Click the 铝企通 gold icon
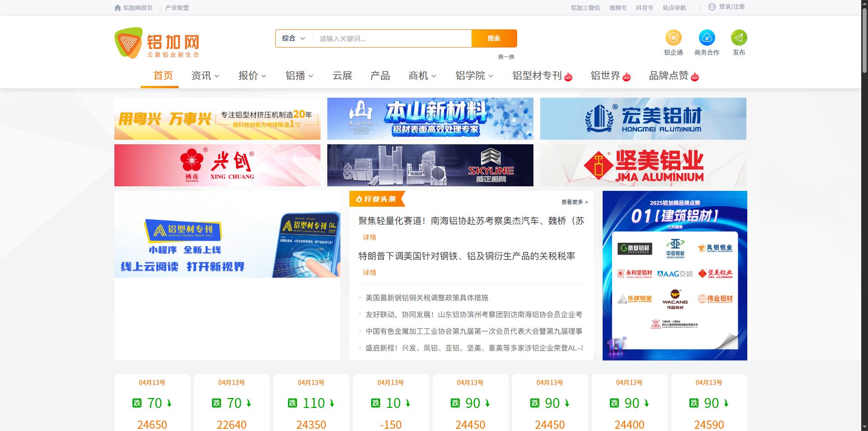The width and height of the screenshot is (868, 431). pyautogui.click(x=673, y=38)
